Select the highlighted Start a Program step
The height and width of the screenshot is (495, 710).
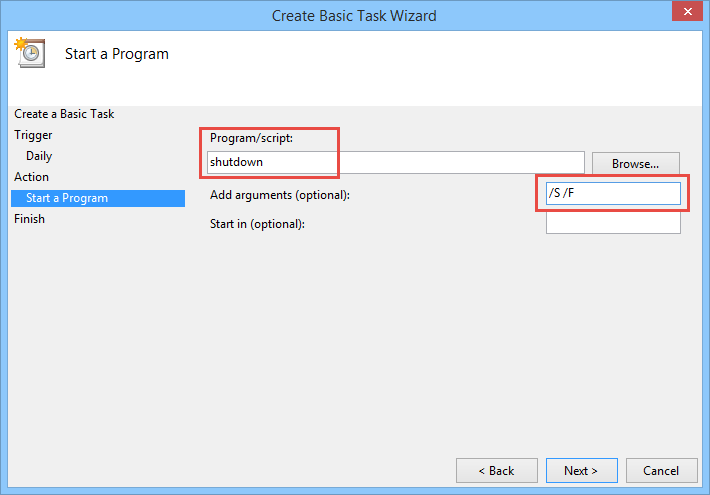pos(98,198)
